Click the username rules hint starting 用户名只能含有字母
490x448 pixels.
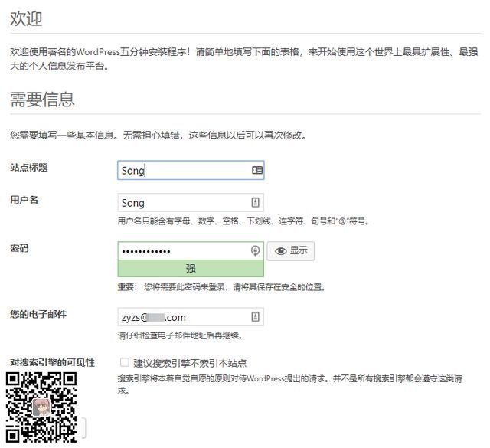(243, 221)
